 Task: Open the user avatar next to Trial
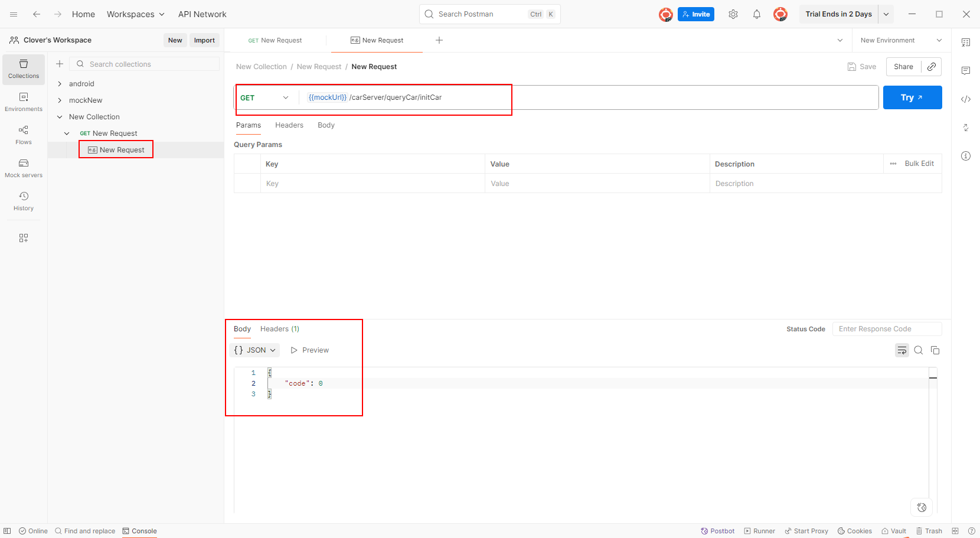(780, 14)
